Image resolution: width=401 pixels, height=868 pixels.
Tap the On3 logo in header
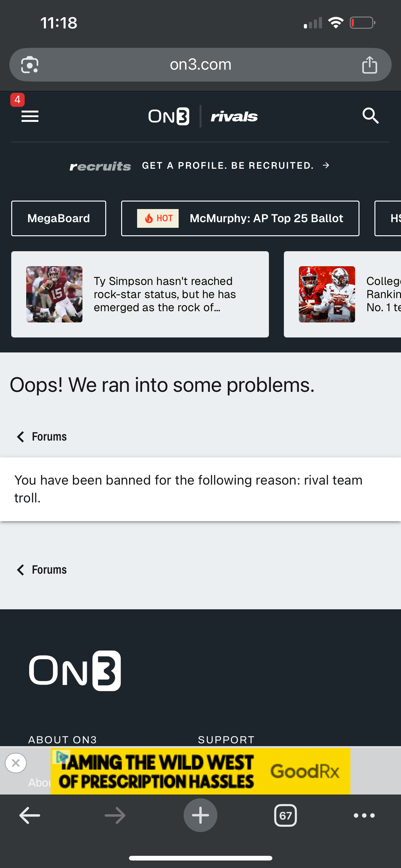pyautogui.click(x=169, y=116)
